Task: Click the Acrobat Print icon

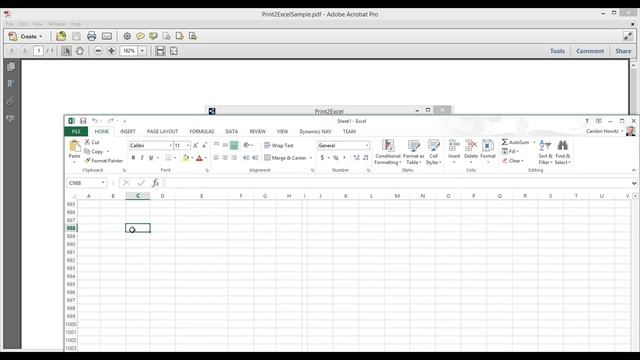Action: [91, 36]
